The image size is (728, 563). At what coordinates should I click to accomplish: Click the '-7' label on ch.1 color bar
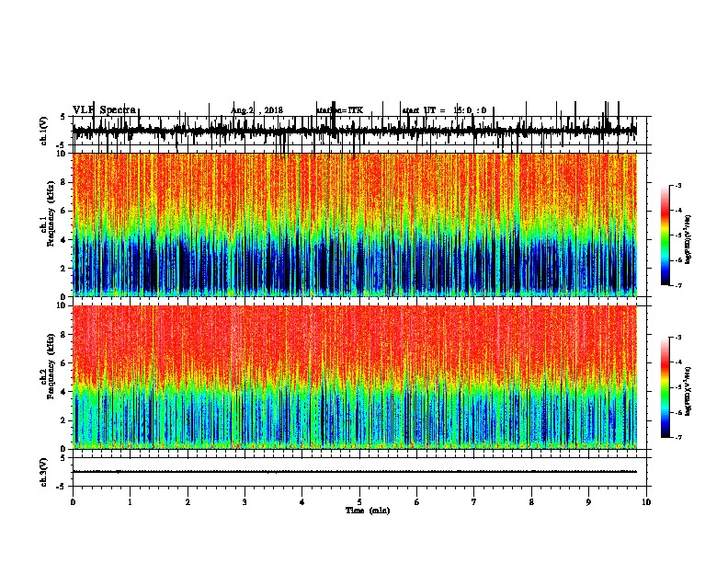coord(677,285)
